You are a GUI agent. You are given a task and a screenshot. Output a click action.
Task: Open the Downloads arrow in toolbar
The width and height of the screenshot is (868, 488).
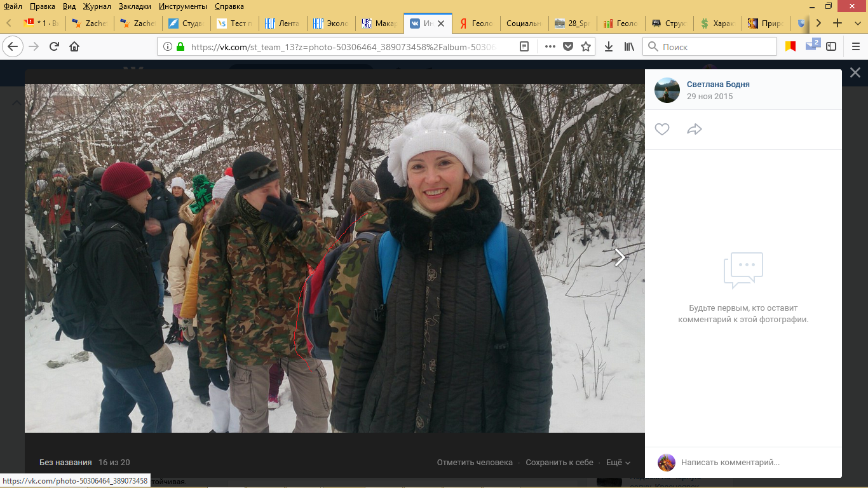609,46
